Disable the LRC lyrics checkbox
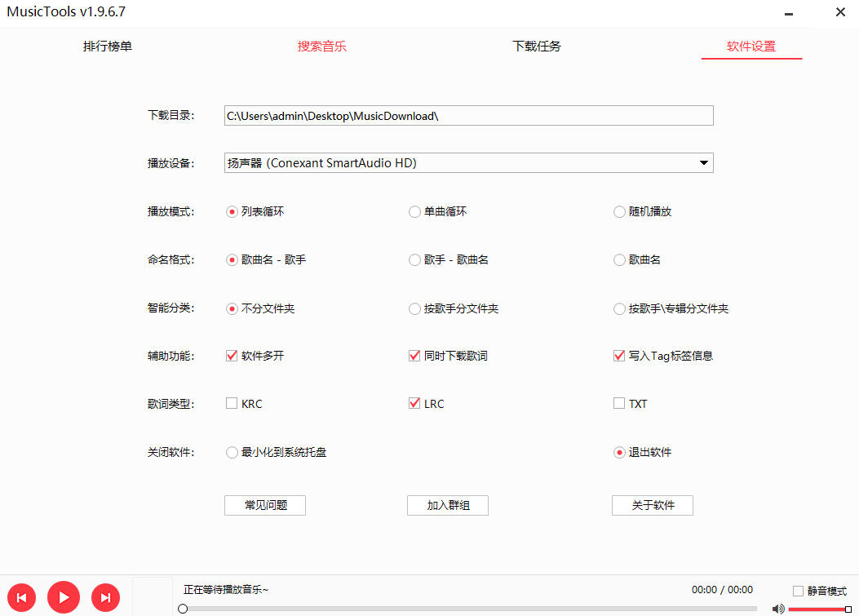This screenshot has width=859, height=616. pos(414,402)
